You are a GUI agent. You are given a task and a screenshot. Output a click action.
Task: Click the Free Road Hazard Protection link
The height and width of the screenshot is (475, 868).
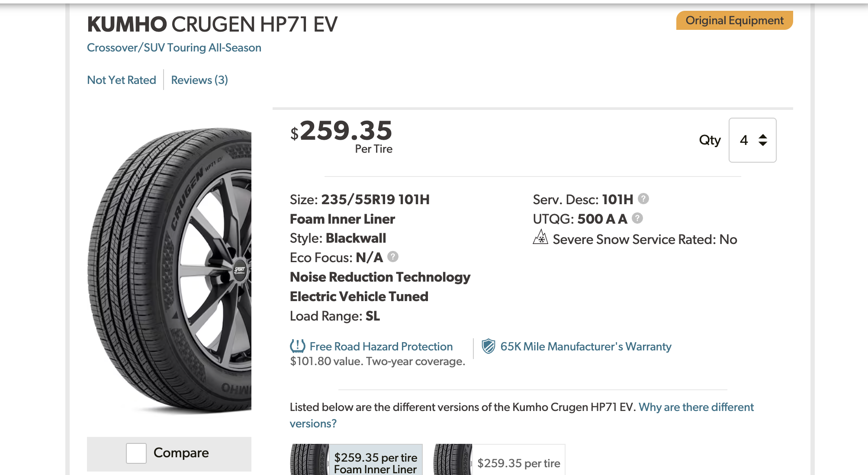(x=381, y=347)
